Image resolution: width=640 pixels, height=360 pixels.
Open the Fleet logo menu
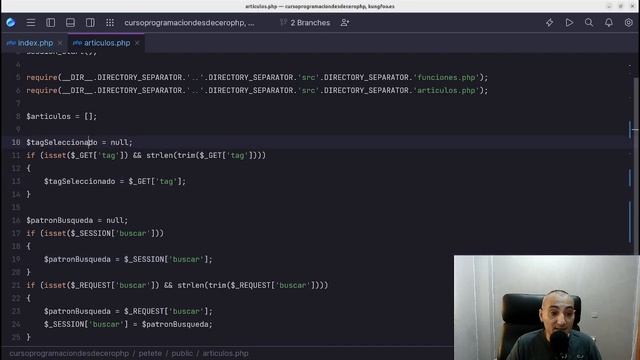click(11, 22)
